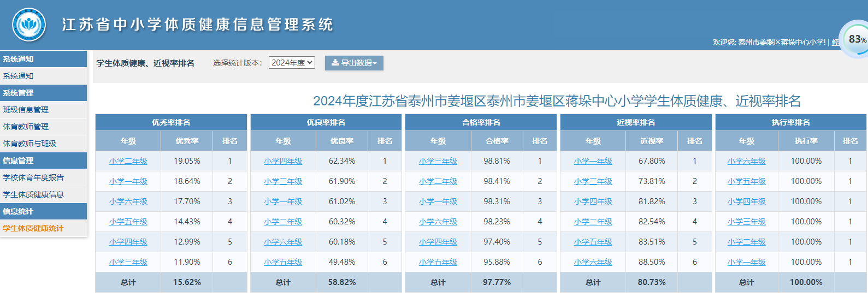Viewport: 868px width, 297px height.
Task: Click the total 97.77% value
Action: (x=497, y=282)
